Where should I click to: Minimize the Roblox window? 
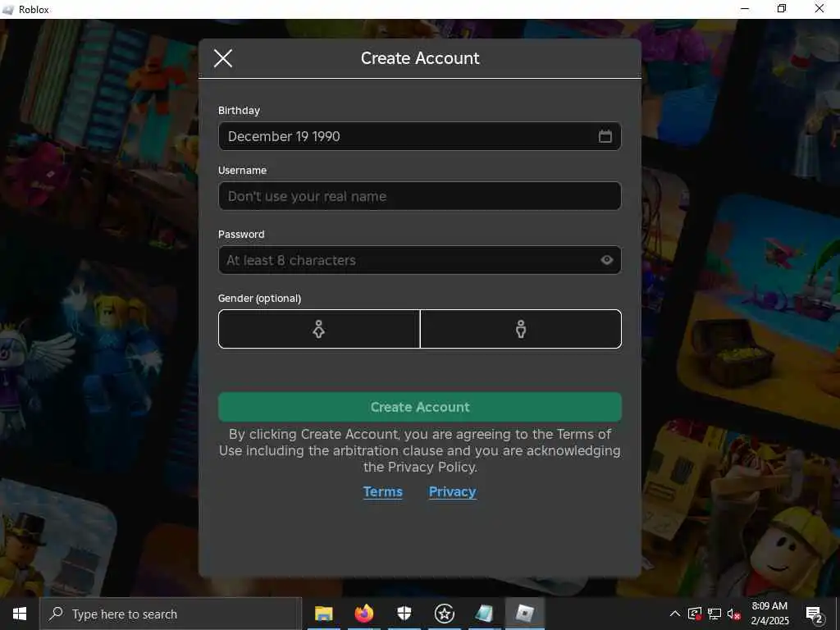(x=745, y=9)
